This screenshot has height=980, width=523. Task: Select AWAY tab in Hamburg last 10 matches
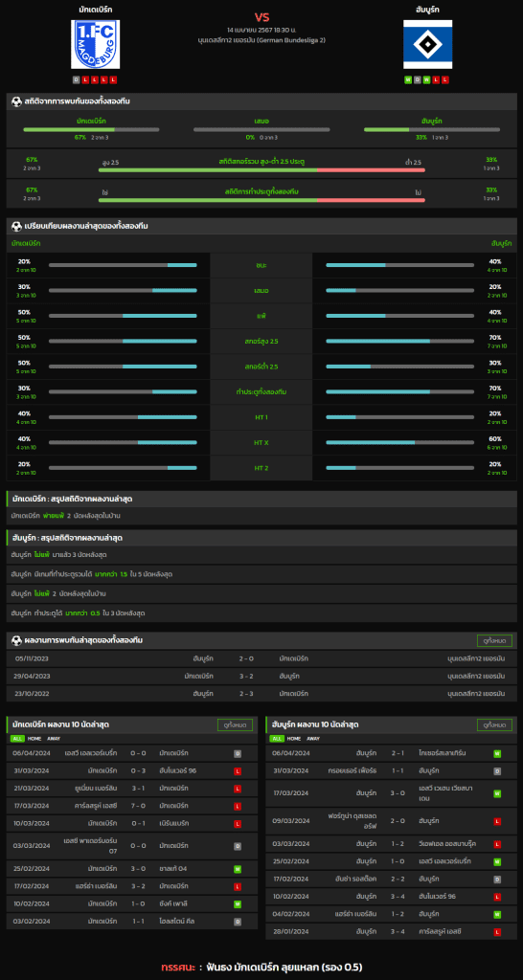coord(313,739)
